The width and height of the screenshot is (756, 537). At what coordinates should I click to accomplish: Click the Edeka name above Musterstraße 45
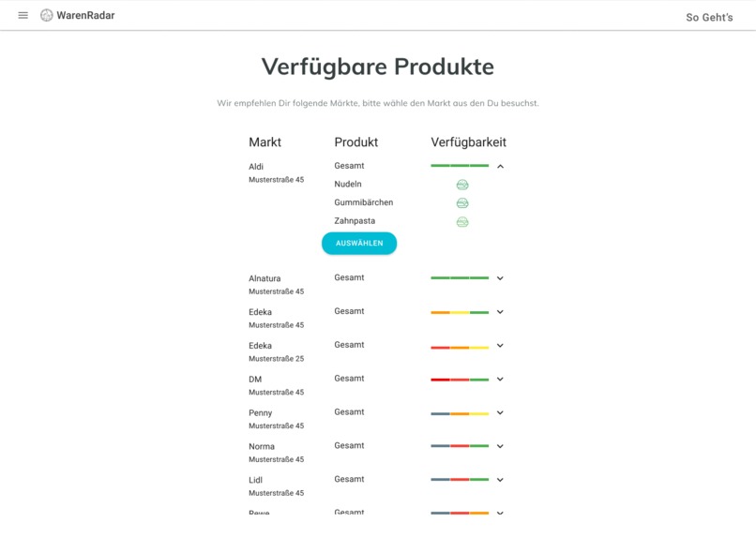[261, 312]
